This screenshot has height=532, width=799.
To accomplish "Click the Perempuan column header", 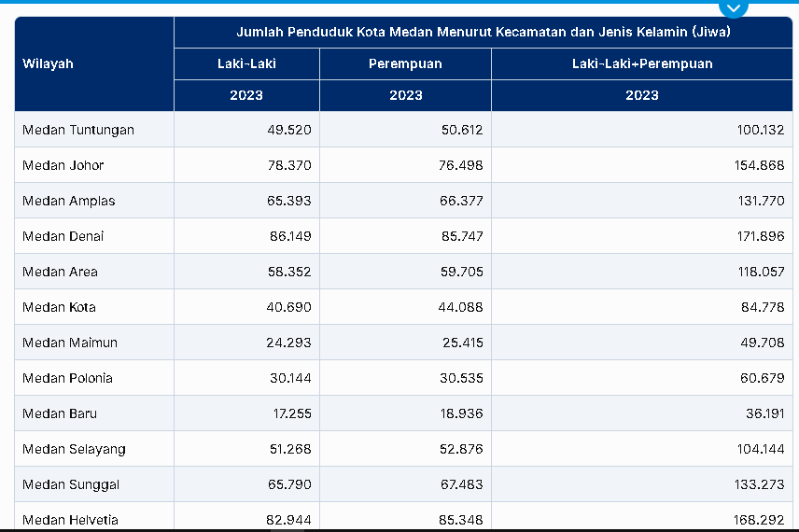I will click(x=405, y=64).
